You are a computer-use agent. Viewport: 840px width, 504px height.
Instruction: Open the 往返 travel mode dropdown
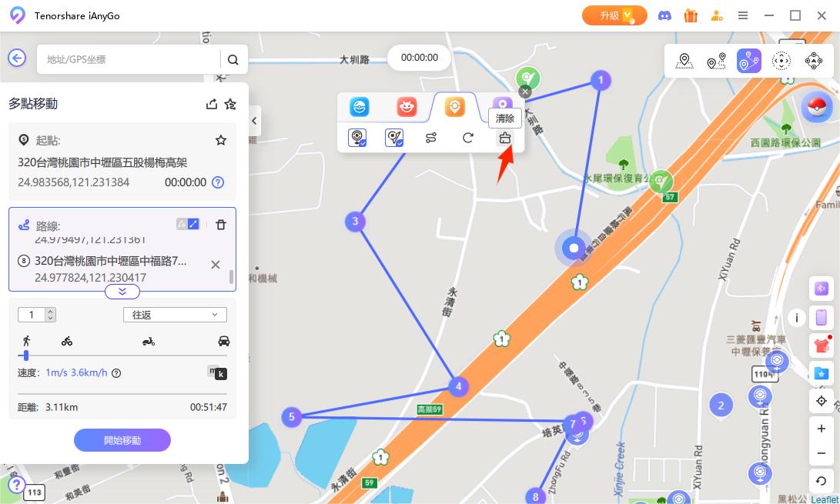(175, 315)
